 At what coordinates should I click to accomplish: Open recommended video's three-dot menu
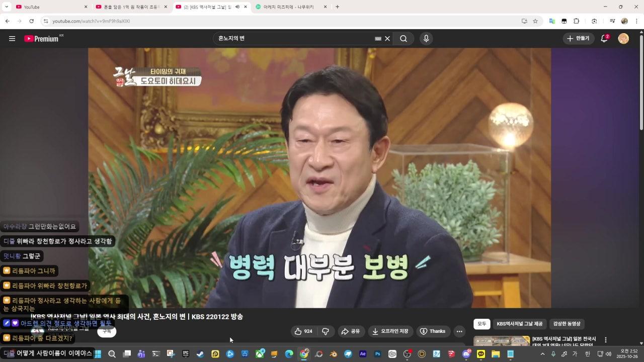[x=606, y=340]
